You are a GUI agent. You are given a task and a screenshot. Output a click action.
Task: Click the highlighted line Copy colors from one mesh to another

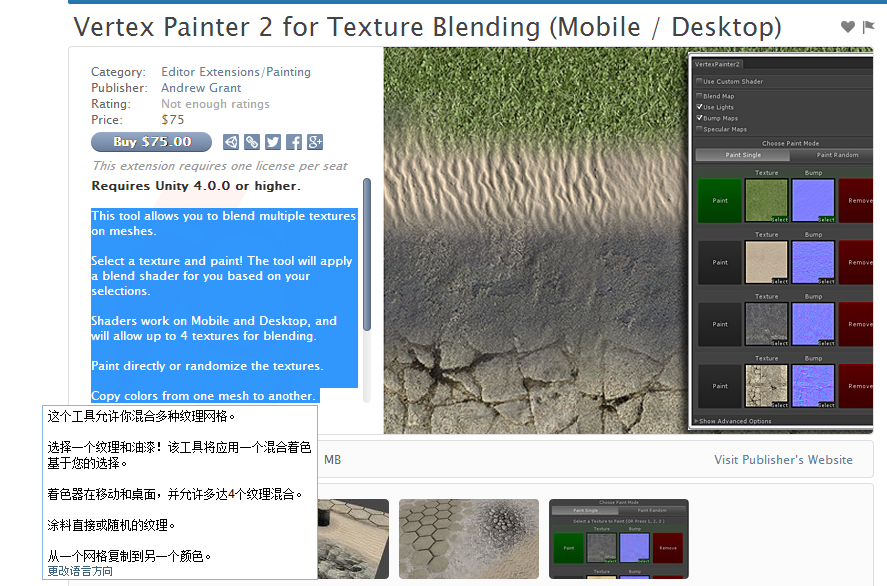click(204, 396)
